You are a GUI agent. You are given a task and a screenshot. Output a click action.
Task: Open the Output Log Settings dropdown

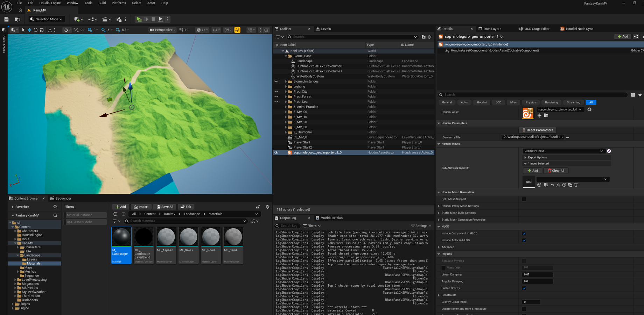tap(421, 226)
